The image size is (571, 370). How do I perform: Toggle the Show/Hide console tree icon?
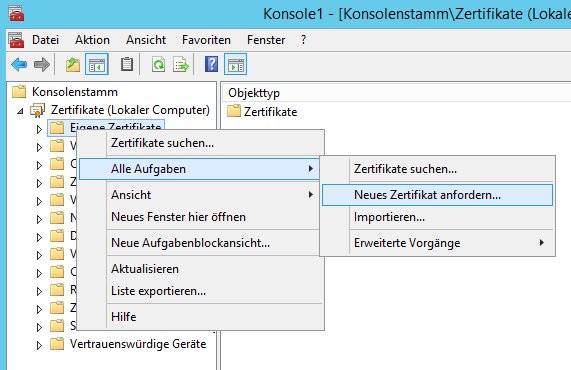(x=97, y=64)
